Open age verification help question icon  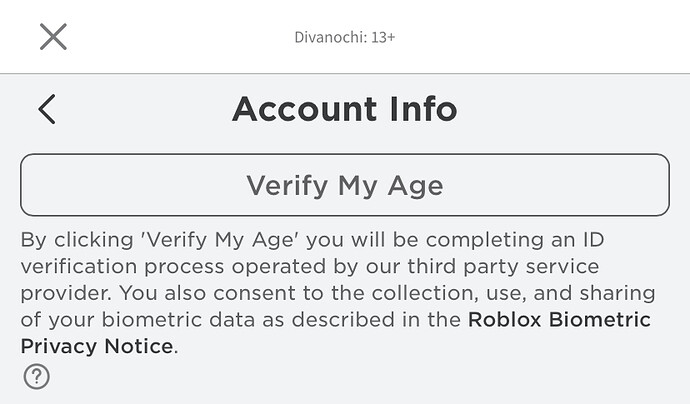(x=37, y=377)
